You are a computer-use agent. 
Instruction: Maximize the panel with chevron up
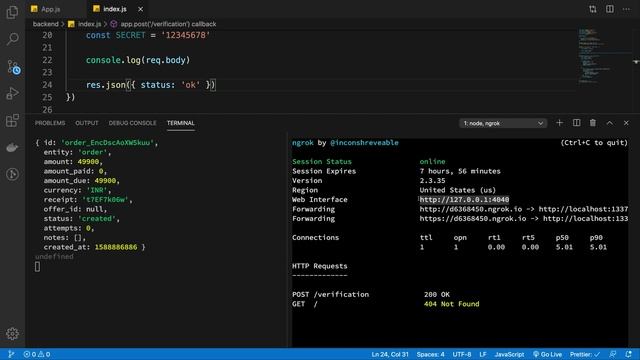point(609,123)
